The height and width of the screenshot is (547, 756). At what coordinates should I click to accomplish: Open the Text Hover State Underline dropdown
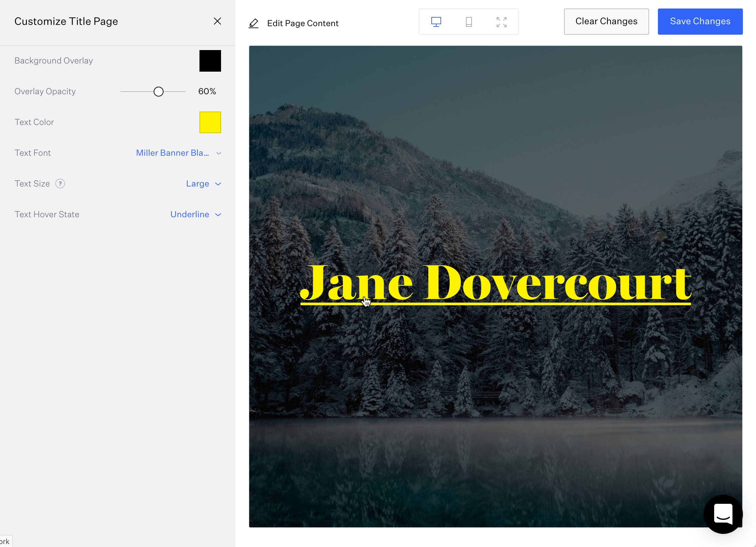click(x=196, y=215)
